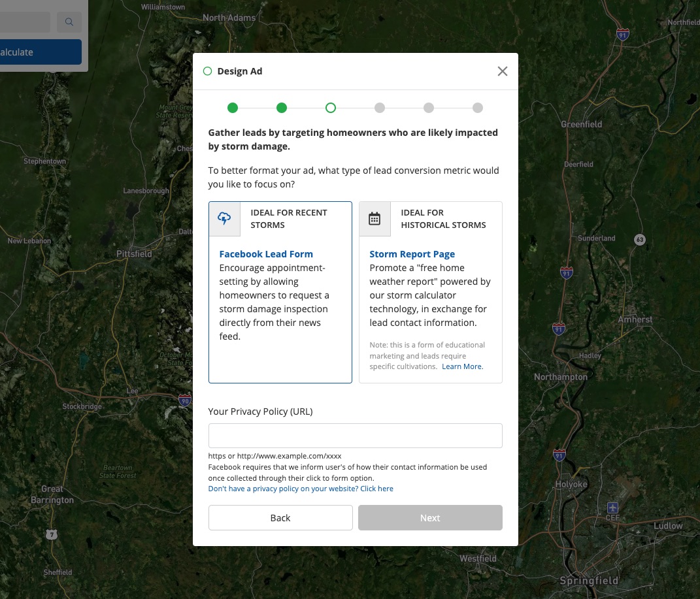Open the "Don't have a privacy policy" link
700x599 pixels.
pyautogui.click(x=301, y=489)
